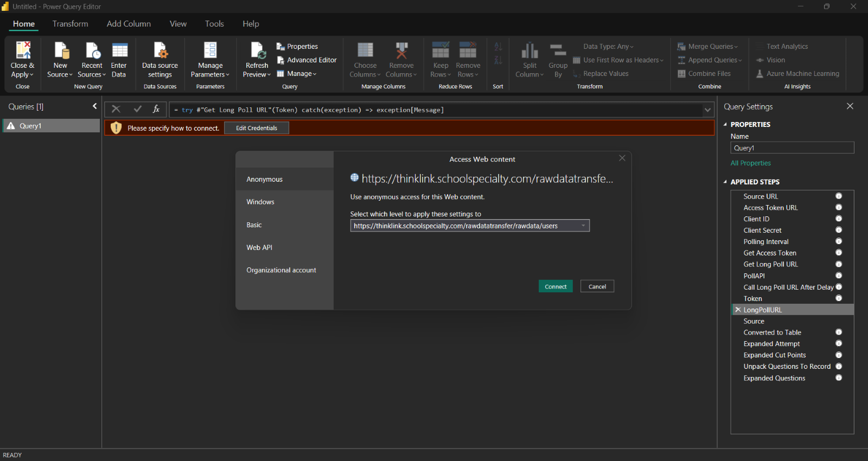Click the Keep Rows icon
The width and height of the screenshot is (868, 461).
click(441, 50)
